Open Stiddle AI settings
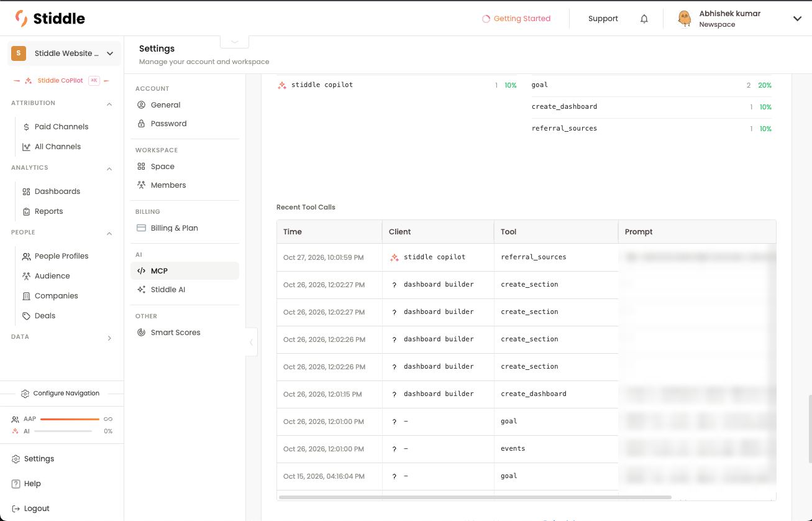This screenshot has width=812, height=521. coord(185,290)
